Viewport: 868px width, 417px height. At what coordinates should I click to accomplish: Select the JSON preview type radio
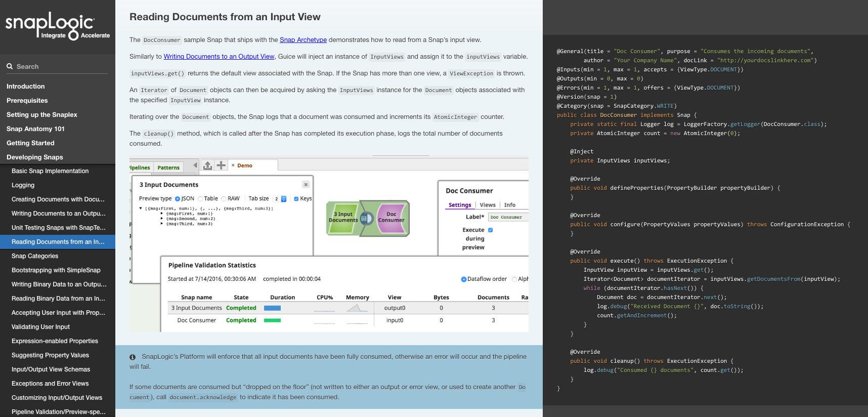click(x=178, y=199)
